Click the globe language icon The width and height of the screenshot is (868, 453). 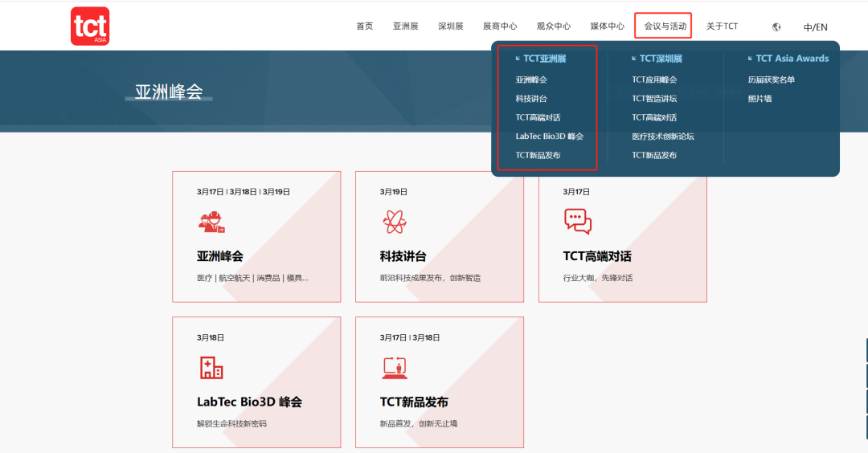tap(776, 27)
